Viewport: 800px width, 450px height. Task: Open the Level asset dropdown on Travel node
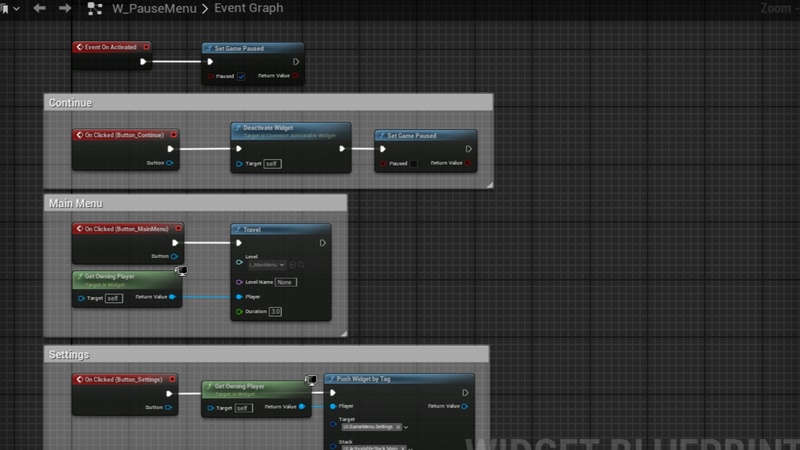tap(267, 265)
